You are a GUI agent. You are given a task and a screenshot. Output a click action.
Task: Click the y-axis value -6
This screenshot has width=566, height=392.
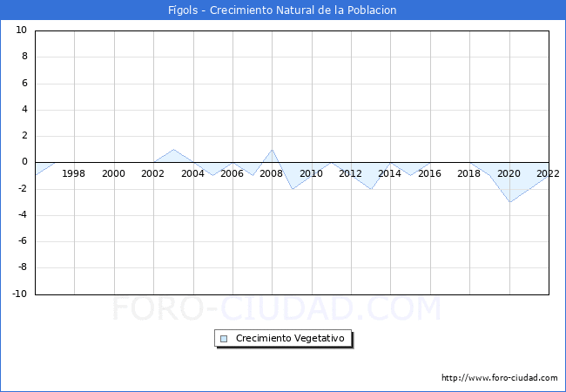pyautogui.click(x=23, y=241)
